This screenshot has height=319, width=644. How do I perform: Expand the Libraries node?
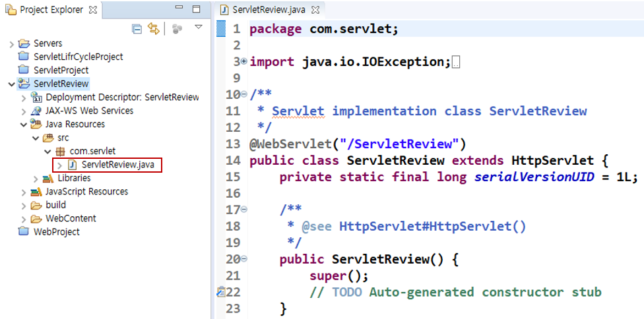(x=36, y=179)
